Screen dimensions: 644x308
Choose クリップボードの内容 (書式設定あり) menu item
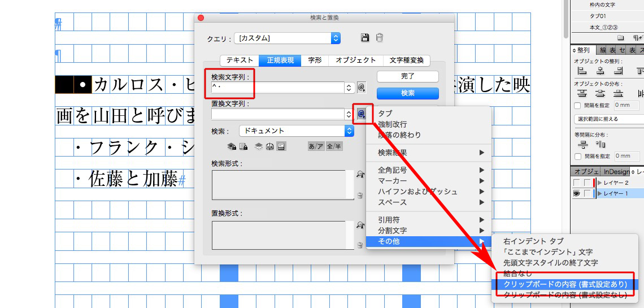pos(565,284)
